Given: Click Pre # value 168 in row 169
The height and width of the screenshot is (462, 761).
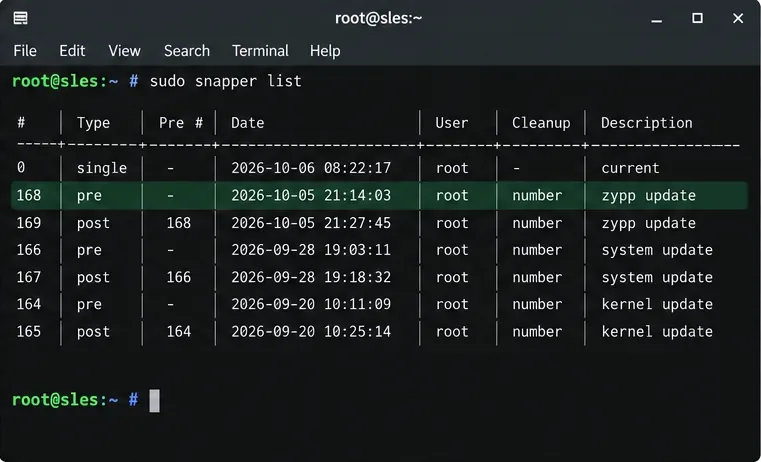Looking at the screenshot, I should click(x=179, y=223).
